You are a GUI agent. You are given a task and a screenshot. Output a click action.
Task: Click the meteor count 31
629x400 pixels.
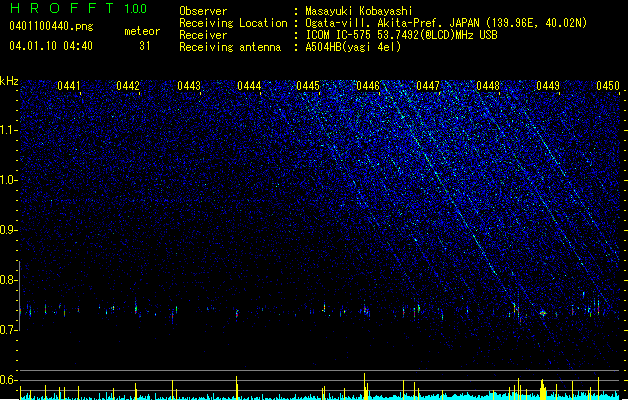(x=144, y=46)
